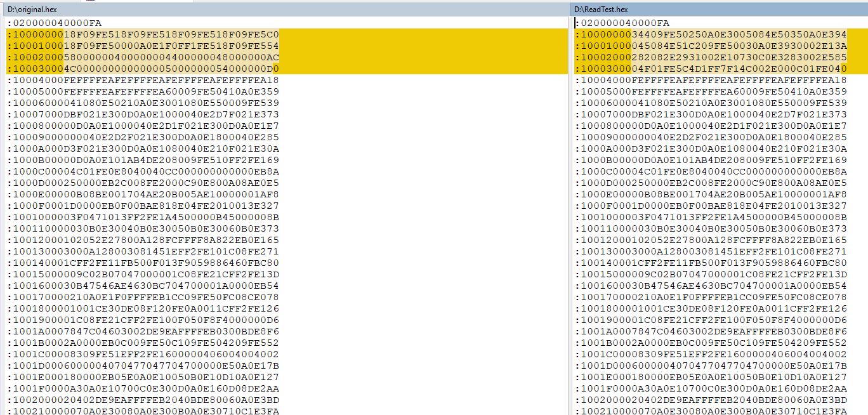The width and height of the screenshot is (868, 415).
Task: Click line :10012000 in ReadTest.hex pane
Action: [x=711, y=240]
